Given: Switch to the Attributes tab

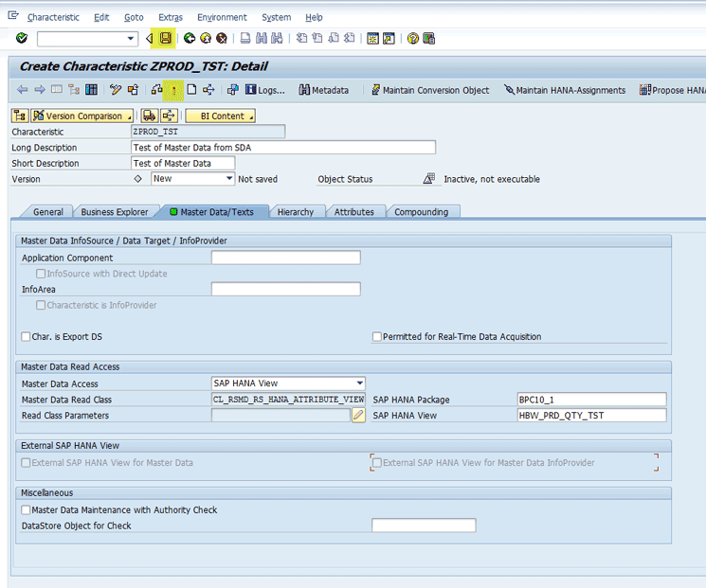Looking at the screenshot, I should click(x=353, y=212).
